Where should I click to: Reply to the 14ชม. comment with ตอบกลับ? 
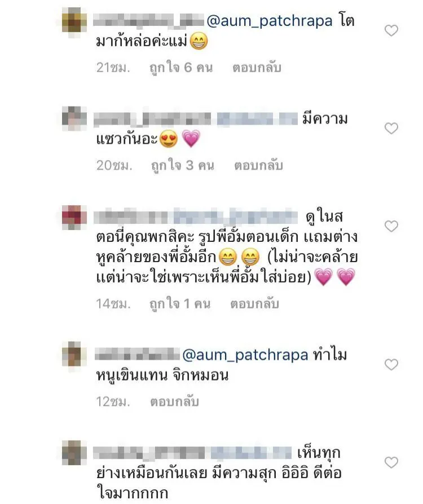(x=254, y=304)
